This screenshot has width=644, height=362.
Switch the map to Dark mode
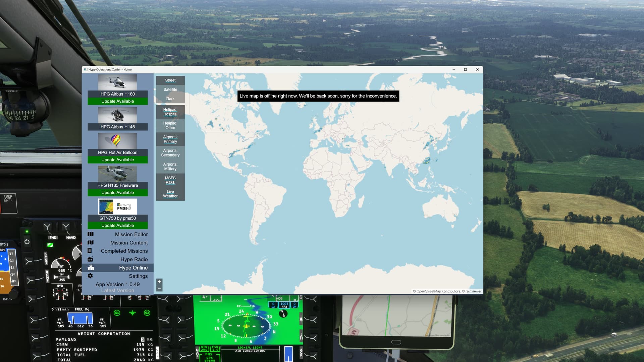[x=170, y=99]
